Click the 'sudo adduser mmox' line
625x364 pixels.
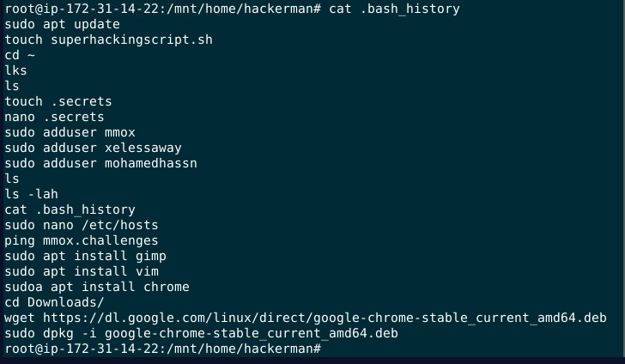tap(70, 132)
